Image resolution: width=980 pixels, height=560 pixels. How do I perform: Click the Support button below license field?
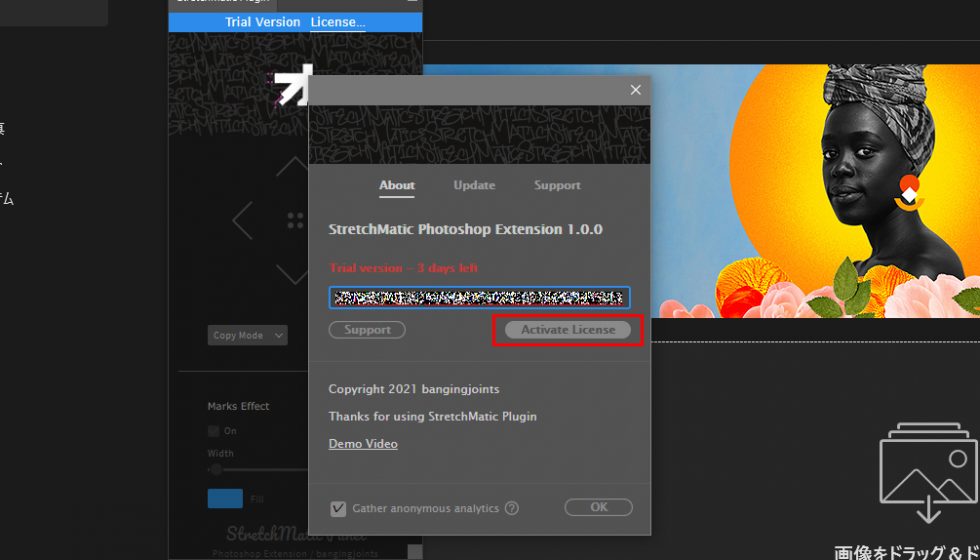point(367,330)
